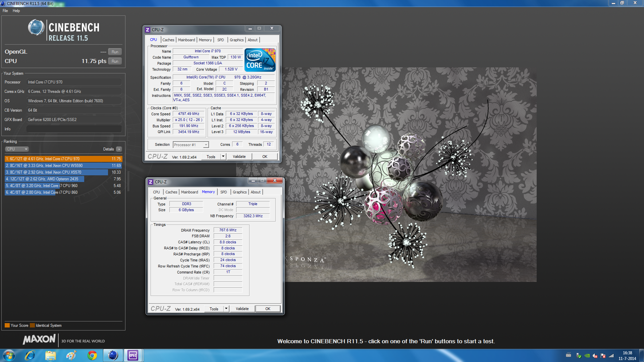Switch to Mainboard tab in upper CPU-Z

(x=186, y=40)
